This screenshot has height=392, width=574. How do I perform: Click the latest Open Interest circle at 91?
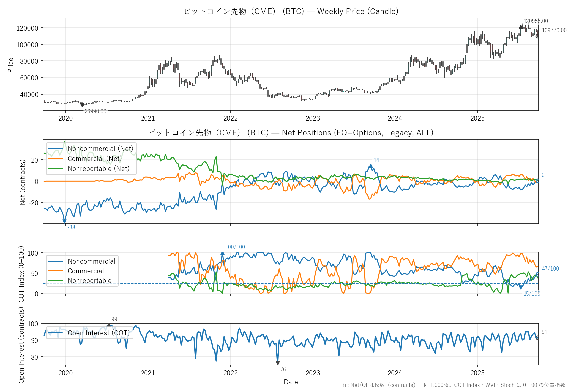tap(538, 338)
